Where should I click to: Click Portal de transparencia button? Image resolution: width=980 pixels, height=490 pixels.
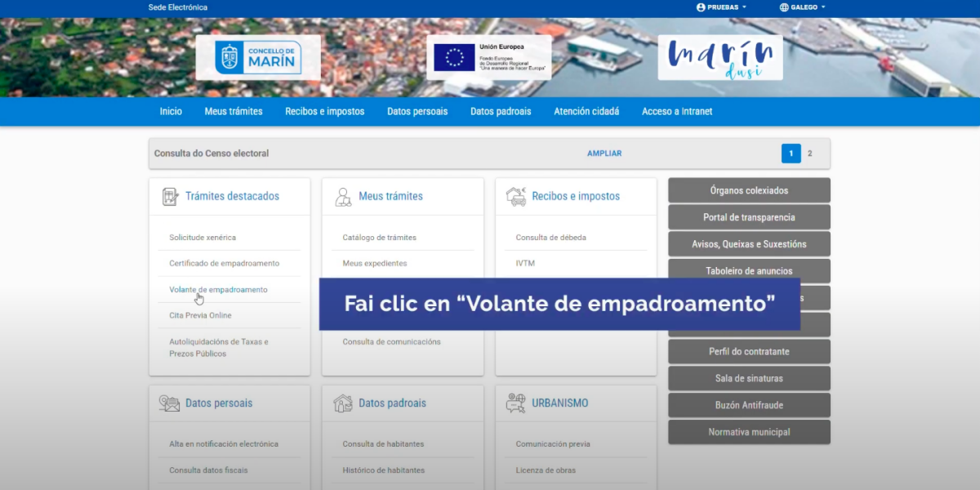click(x=749, y=217)
